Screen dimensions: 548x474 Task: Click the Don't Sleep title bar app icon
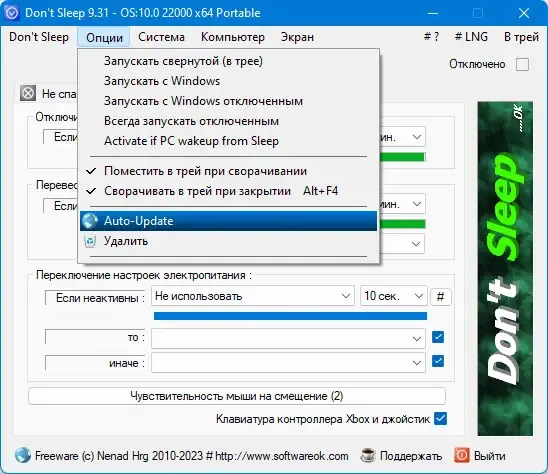tap(12, 13)
